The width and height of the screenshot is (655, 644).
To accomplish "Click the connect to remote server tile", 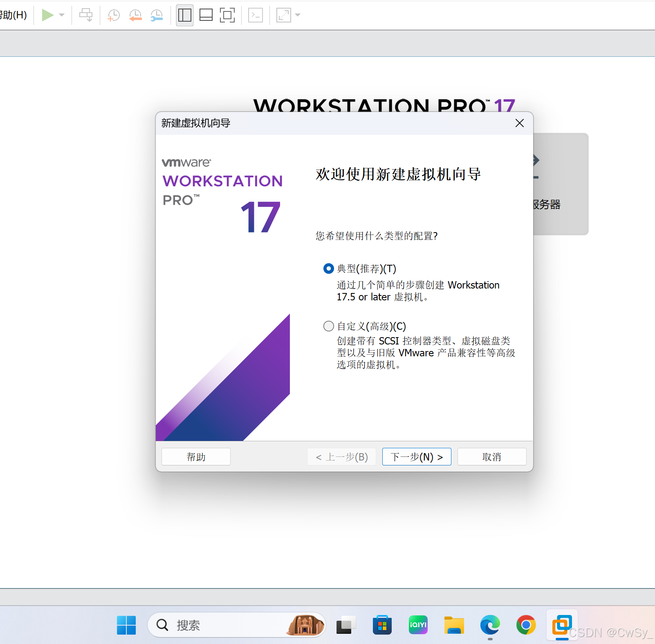I will (x=561, y=184).
